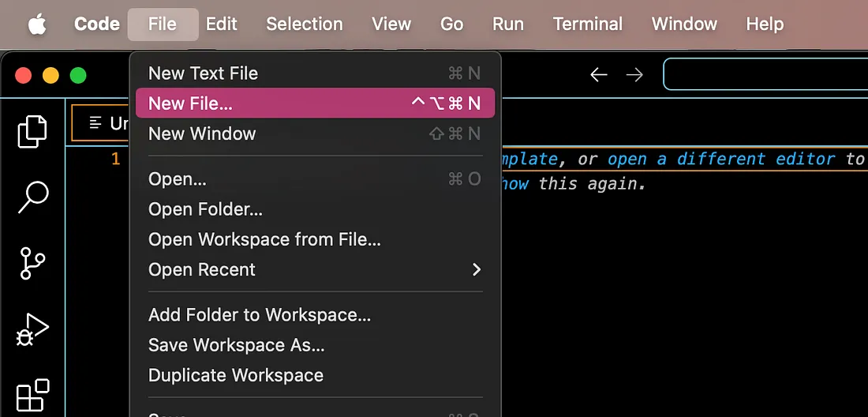
Task: Click the command center search box
Action: (x=765, y=74)
